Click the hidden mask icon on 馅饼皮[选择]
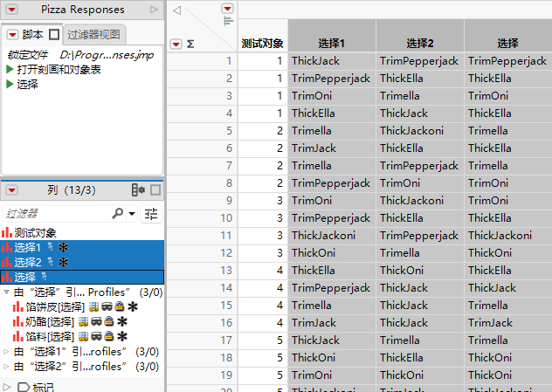The width and height of the screenshot is (552, 392). pos(107,306)
